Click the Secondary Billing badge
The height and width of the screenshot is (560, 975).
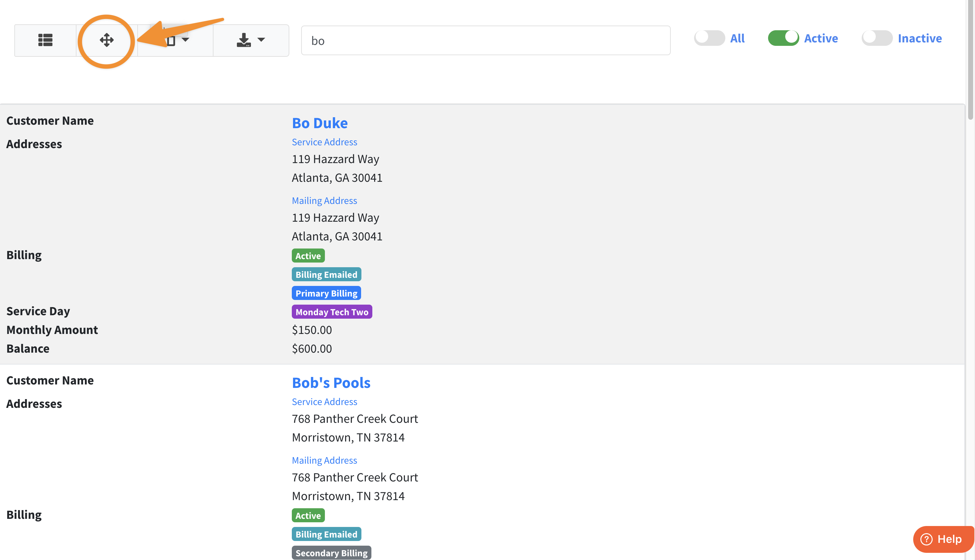(331, 553)
